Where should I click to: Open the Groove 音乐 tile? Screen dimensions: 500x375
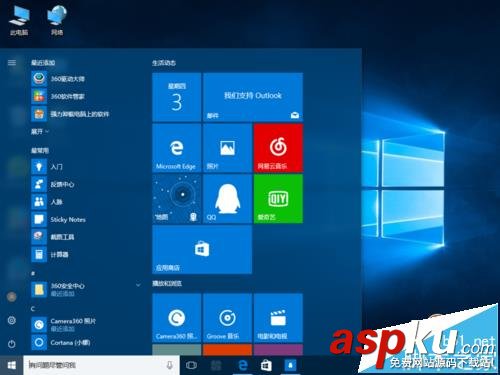(228, 318)
